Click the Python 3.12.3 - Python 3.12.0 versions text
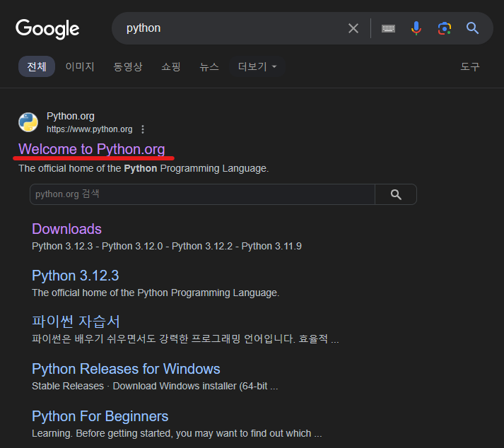The image size is (504, 448). pyautogui.click(x=167, y=246)
